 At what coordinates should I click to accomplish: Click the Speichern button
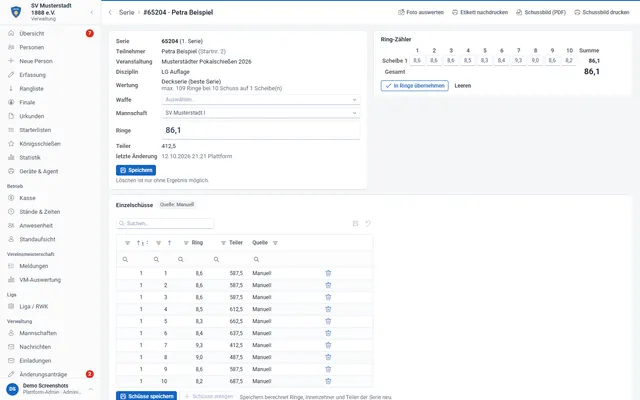point(136,170)
